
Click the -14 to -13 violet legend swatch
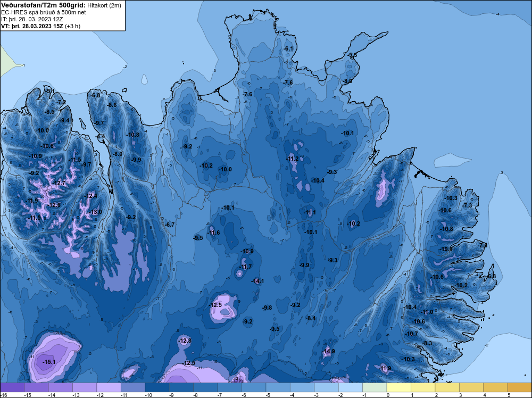tap(61, 387)
